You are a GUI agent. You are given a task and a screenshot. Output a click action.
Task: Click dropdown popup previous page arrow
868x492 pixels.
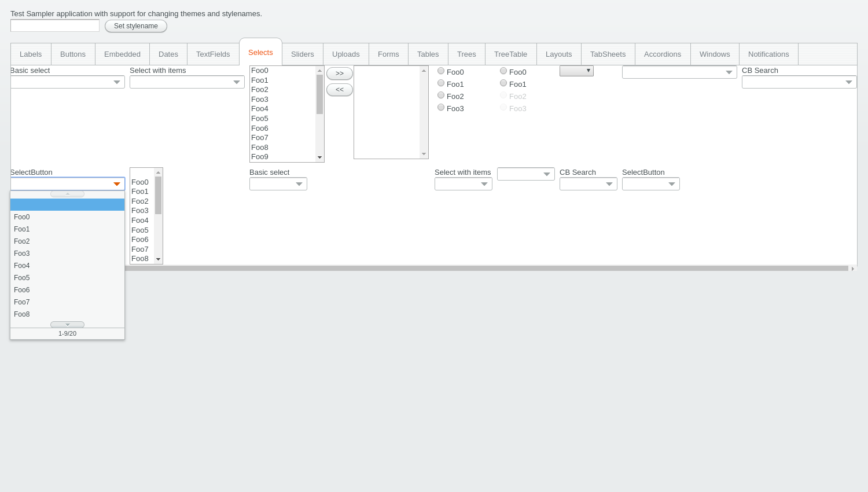coord(67,194)
